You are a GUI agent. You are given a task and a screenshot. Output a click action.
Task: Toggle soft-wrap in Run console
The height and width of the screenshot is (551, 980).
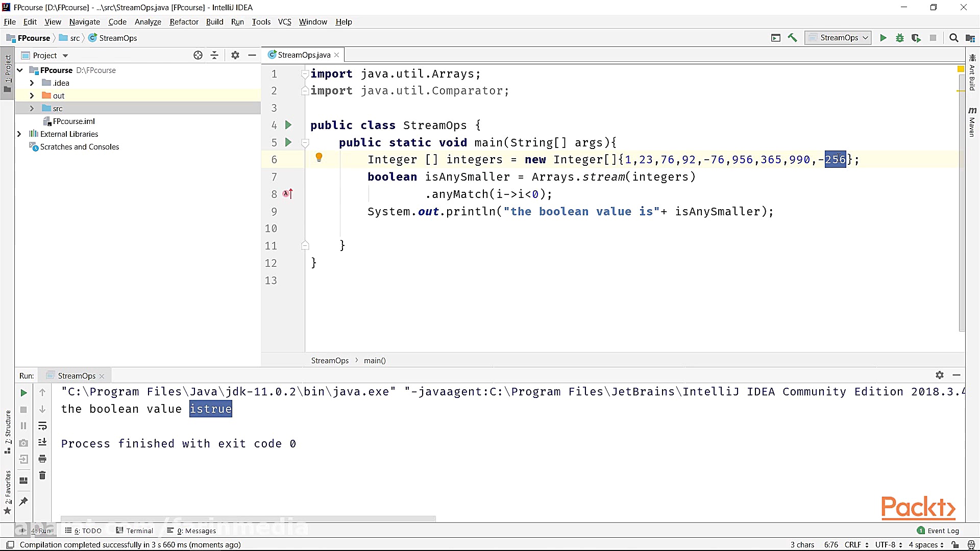pos(42,425)
